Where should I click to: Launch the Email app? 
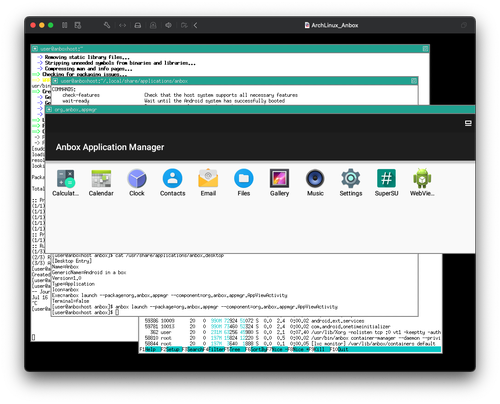pyautogui.click(x=208, y=183)
